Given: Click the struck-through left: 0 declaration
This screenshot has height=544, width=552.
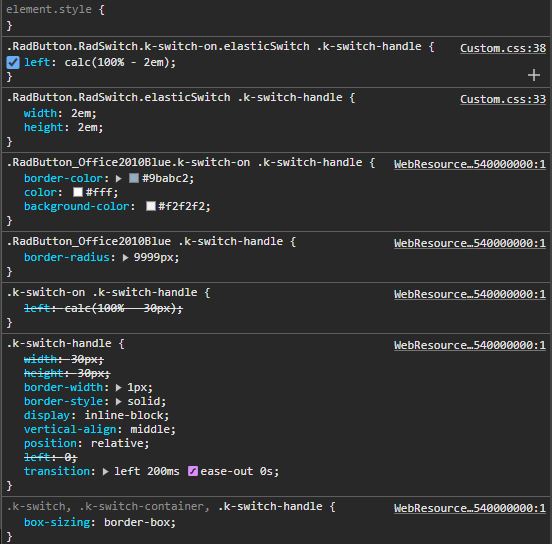Looking at the screenshot, I should (50, 457).
